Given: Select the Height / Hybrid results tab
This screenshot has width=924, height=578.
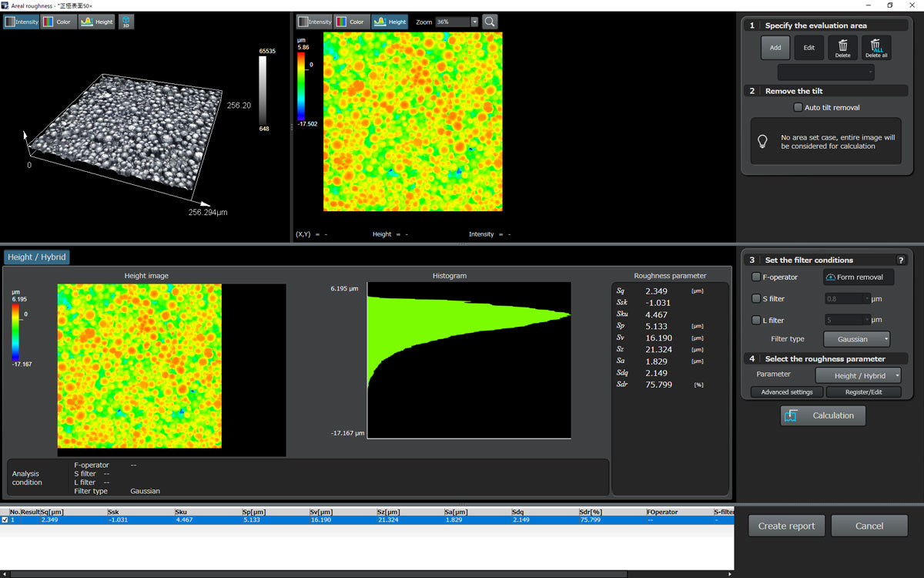Looking at the screenshot, I should click(x=37, y=257).
